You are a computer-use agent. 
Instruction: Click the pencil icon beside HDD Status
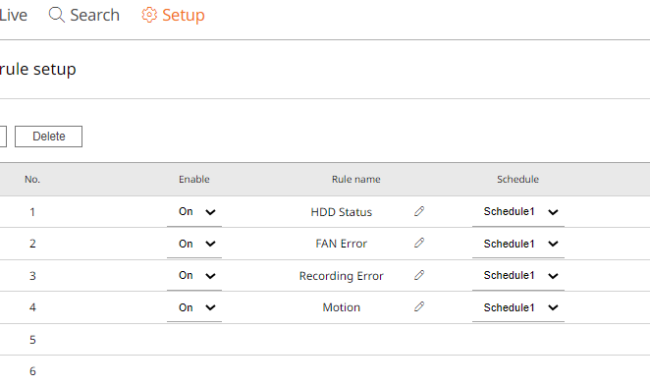coord(419,211)
